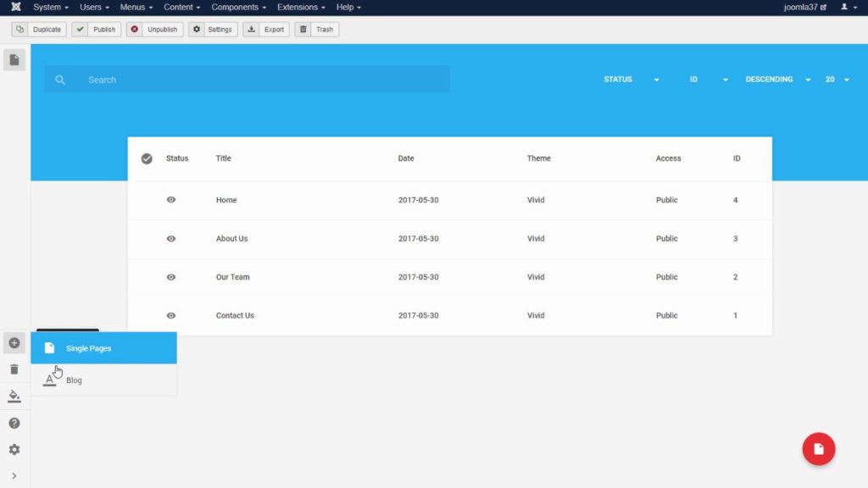Screen dimensions: 868x488
Task: Click the 2017-05-30 date in Home row
Action: [x=419, y=200]
